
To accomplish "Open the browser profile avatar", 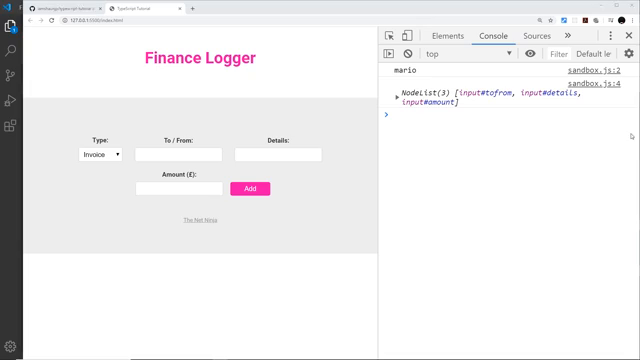I will (x=622, y=20).
